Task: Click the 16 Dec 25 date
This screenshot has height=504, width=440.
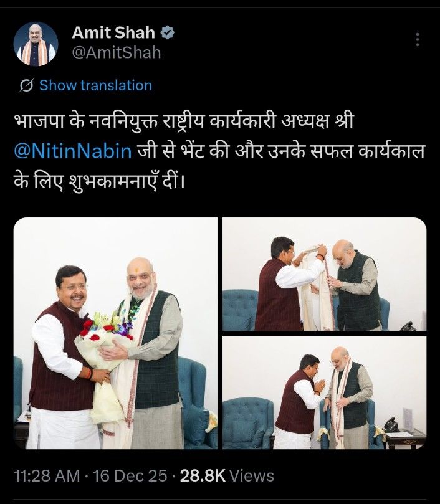Action: point(130,476)
